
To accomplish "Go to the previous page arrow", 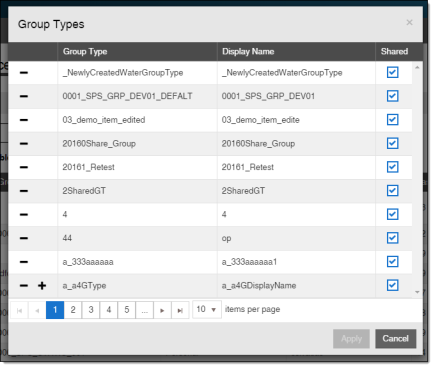I will click(37, 310).
